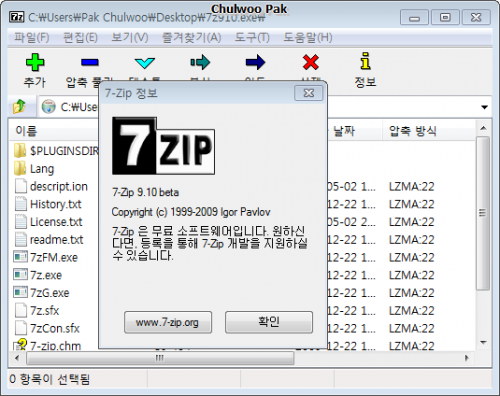This screenshot has height=396, width=500.
Task: Click the red X Delete icon
Action: click(311, 62)
